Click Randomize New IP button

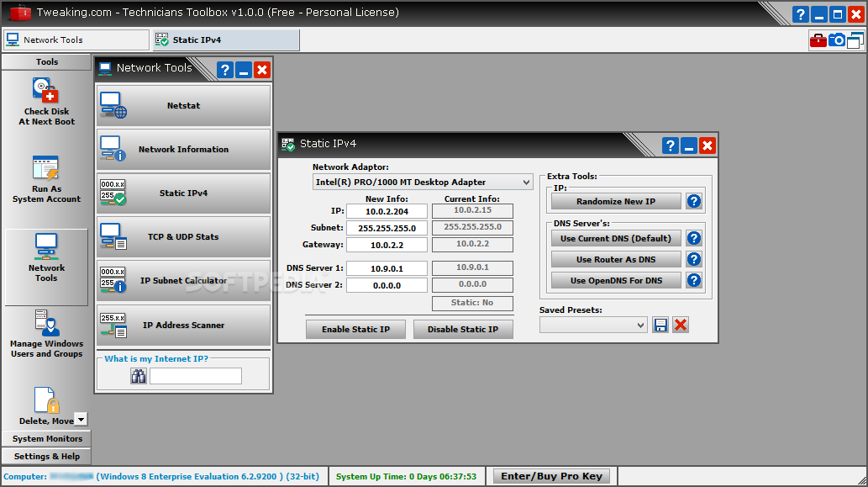(x=616, y=201)
